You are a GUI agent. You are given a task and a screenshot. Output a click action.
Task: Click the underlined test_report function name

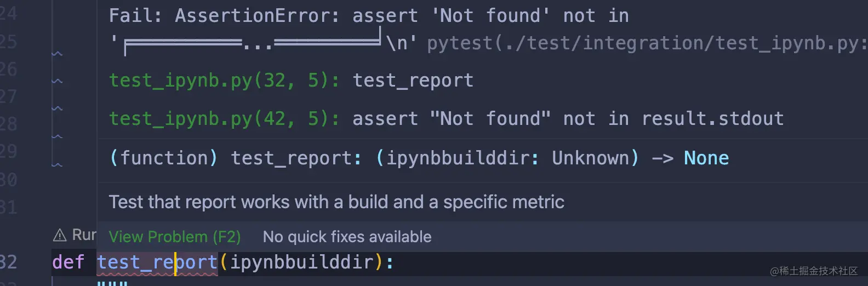click(157, 262)
